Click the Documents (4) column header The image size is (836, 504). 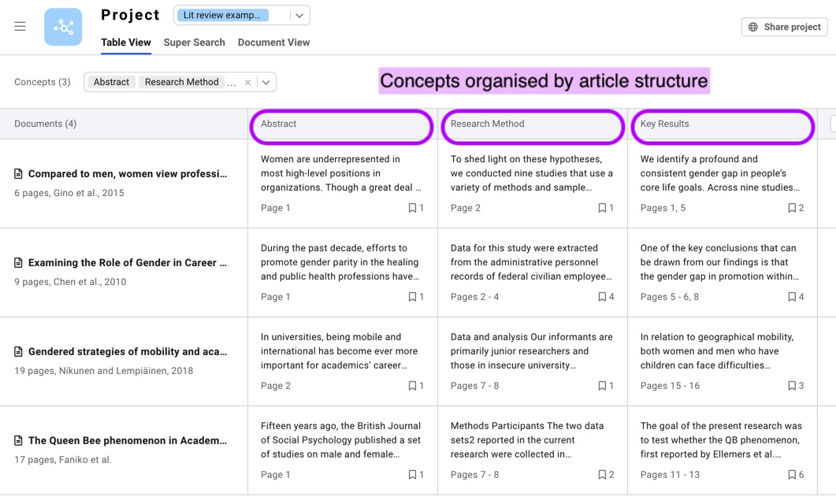tap(124, 124)
